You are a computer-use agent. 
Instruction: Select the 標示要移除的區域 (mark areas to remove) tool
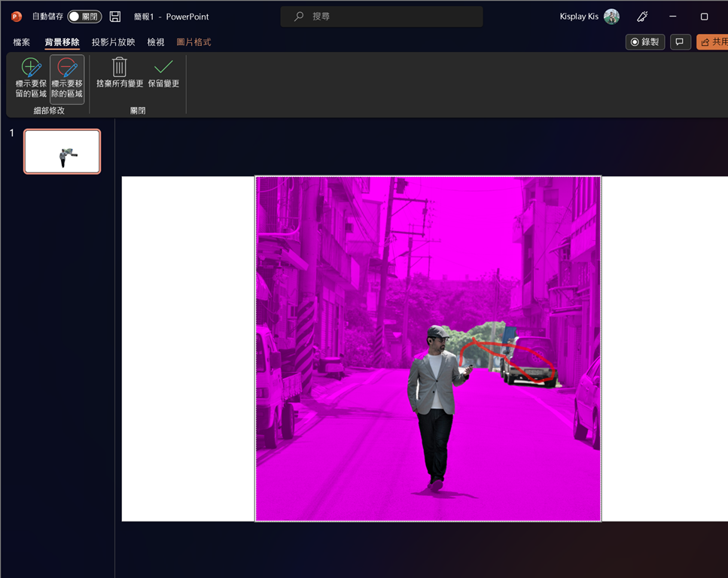(67, 78)
